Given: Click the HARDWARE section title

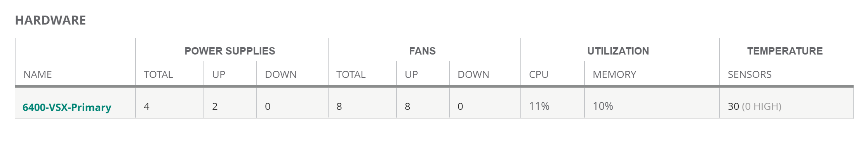Looking at the screenshot, I should point(50,20).
